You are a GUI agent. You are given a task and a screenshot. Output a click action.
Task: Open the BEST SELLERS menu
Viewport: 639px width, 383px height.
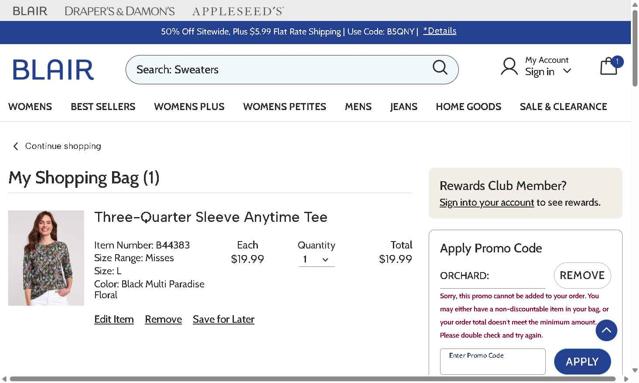point(103,107)
